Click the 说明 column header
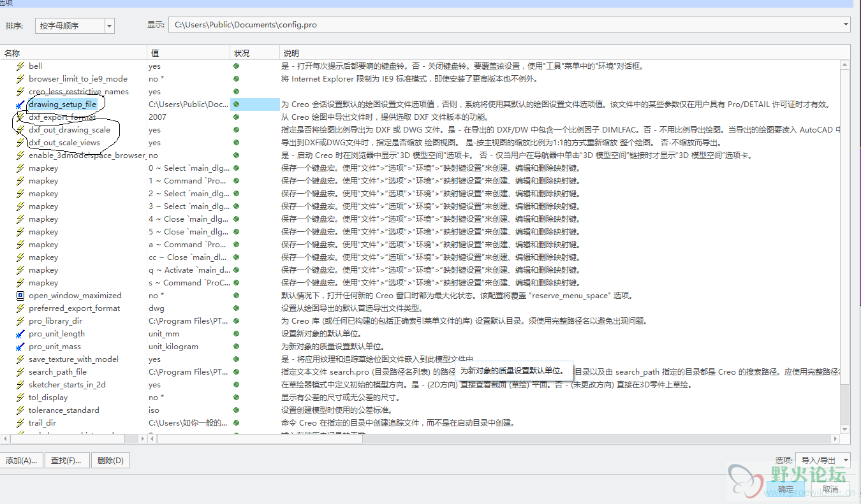Viewport: 861px width, 504px height. pyautogui.click(x=565, y=53)
